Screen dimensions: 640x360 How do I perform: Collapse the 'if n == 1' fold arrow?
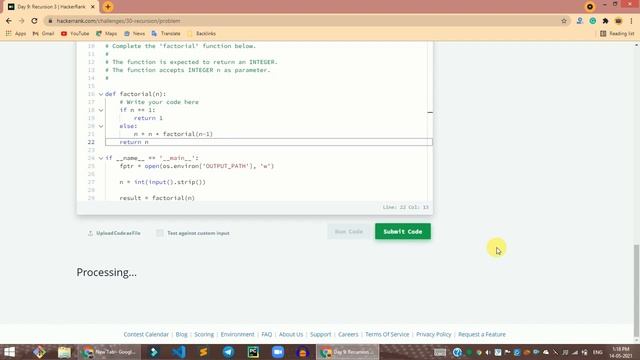(x=101, y=110)
